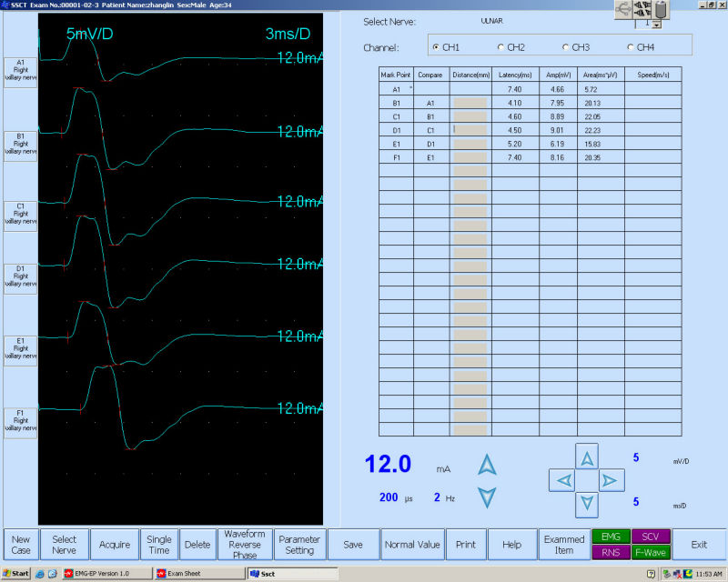Click the help question-mark tray icon
This screenshot has width=728, height=582.
click(x=651, y=574)
